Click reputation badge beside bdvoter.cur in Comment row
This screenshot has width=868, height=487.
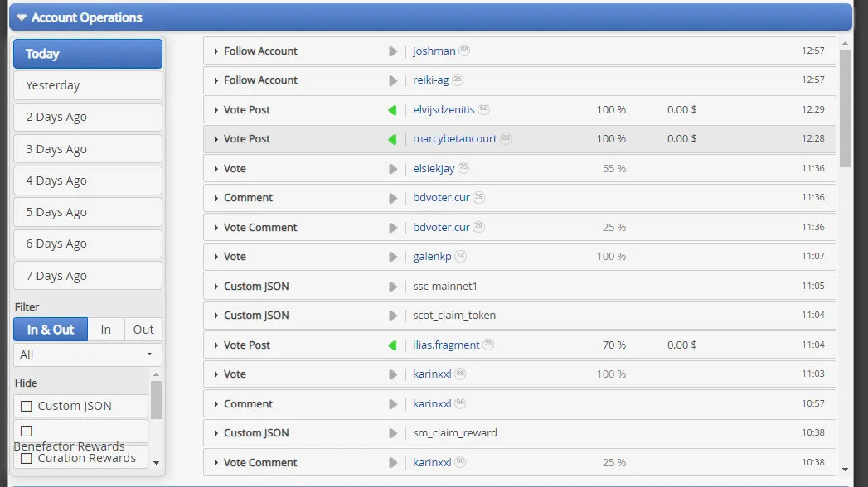point(479,197)
